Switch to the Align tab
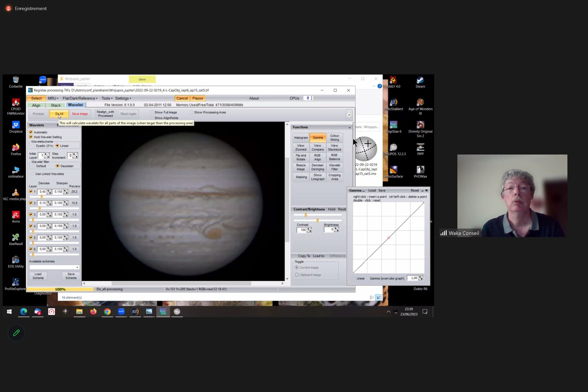This screenshot has height=392, width=588. click(x=36, y=105)
